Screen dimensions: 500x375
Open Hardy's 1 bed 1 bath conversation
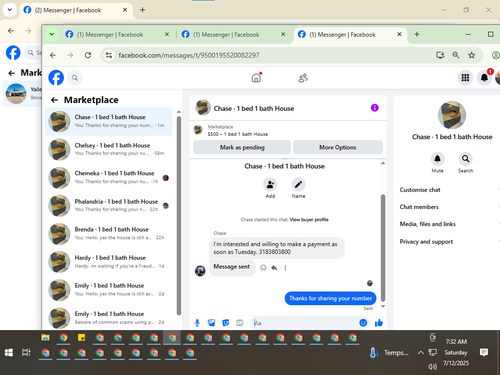pyautogui.click(x=109, y=262)
